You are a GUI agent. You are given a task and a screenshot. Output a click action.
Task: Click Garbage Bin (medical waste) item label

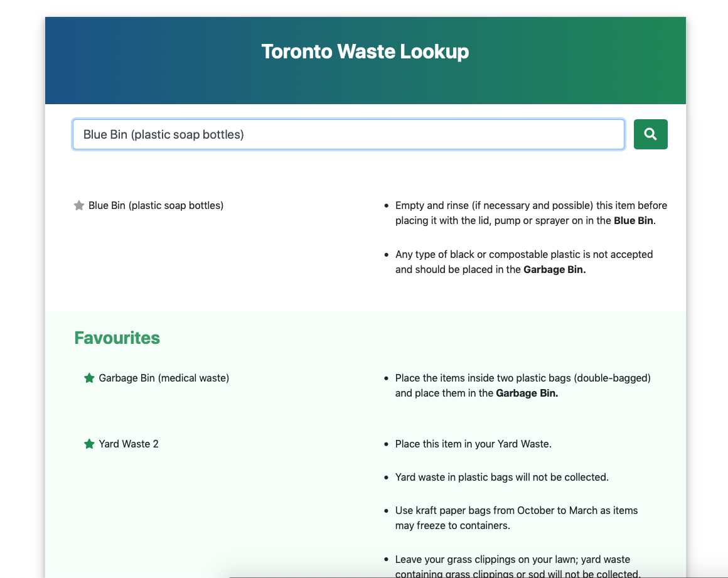coord(164,378)
